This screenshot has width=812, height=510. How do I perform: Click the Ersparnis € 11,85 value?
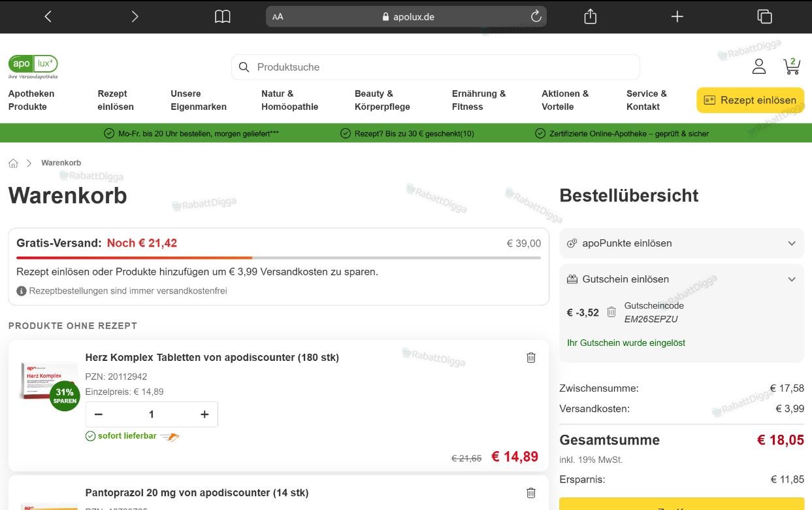coord(787,479)
